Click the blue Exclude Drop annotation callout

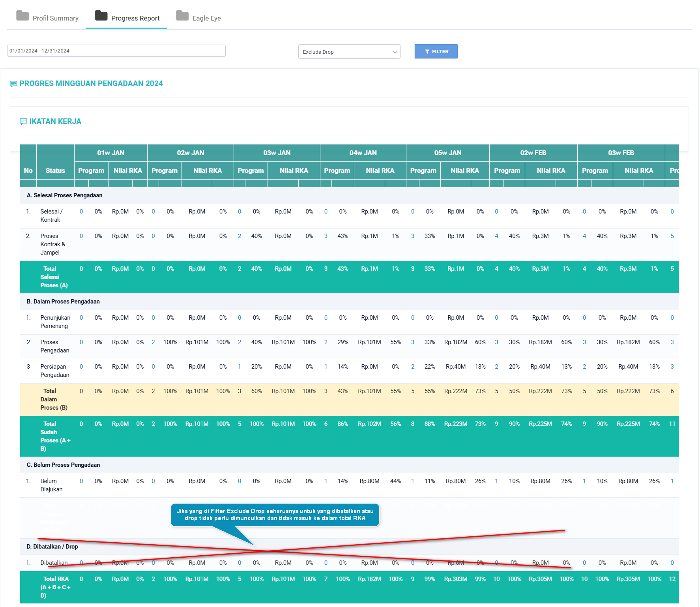coord(275,515)
